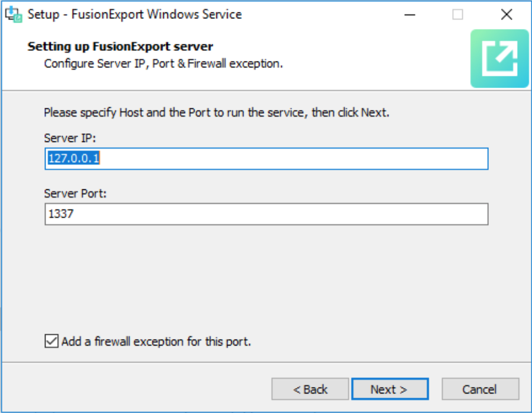Click empty grey area above the firewall checkbox

tap(266, 278)
